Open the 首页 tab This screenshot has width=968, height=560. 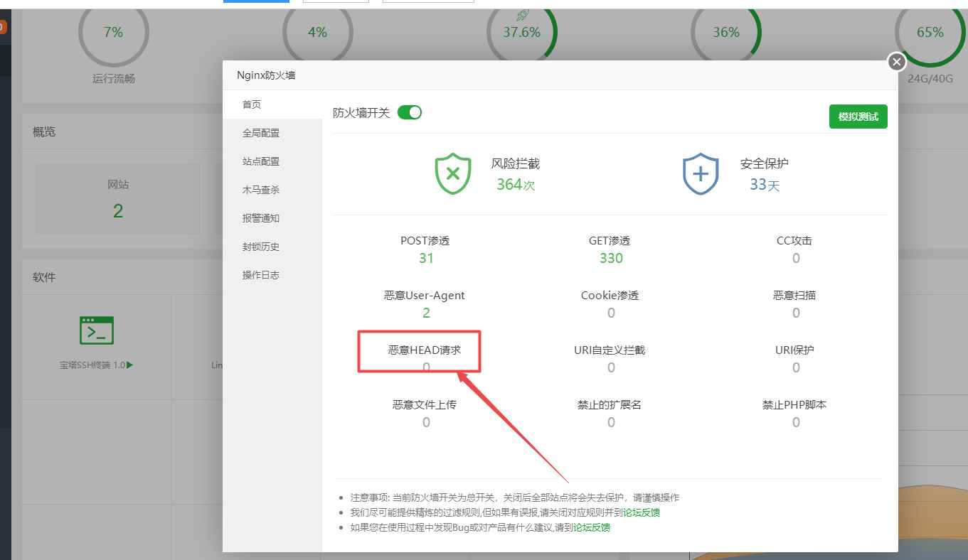[x=272, y=104]
